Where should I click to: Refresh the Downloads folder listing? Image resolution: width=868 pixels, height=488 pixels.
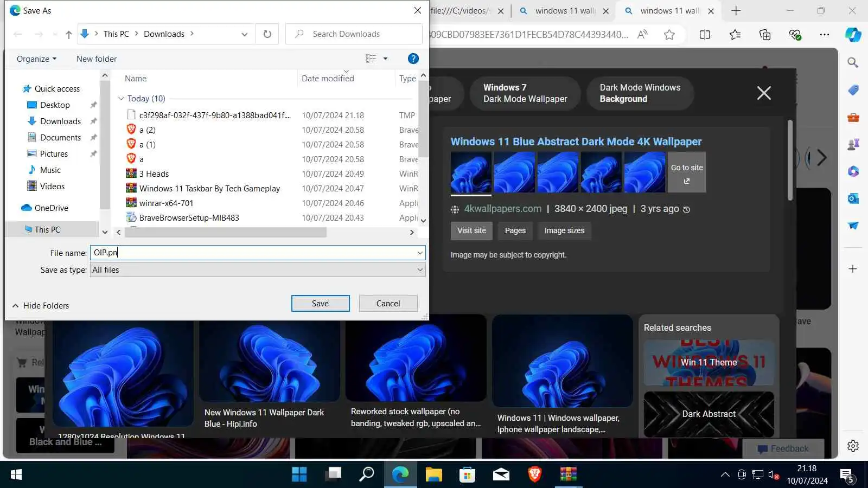pyautogui.click(x=267, y=34)
